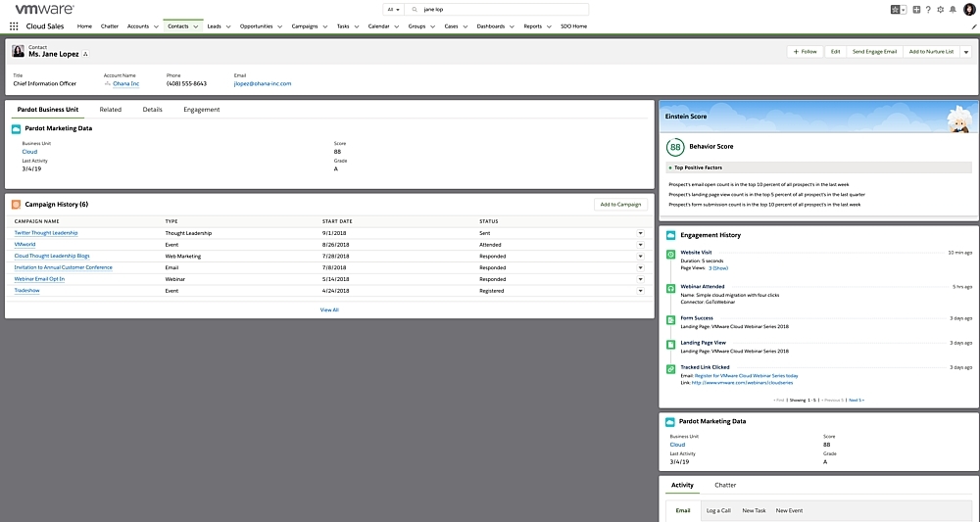Open the Notifications bell icon

[953, 9]
